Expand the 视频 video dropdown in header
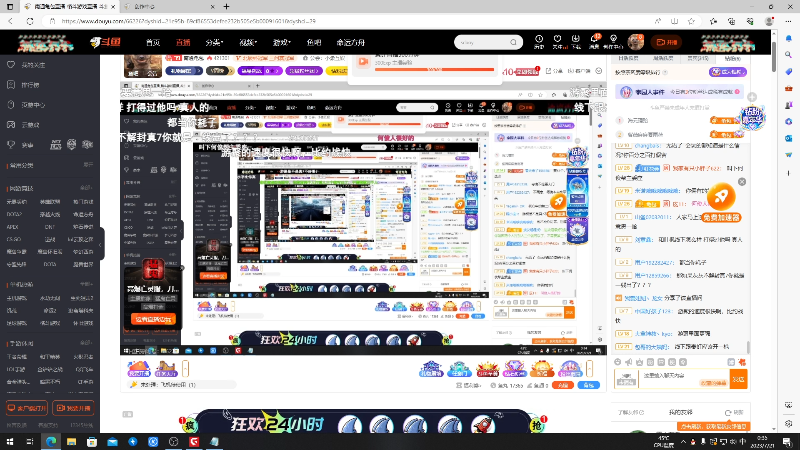Screen dimensions: 800x450 coord(248,42)
